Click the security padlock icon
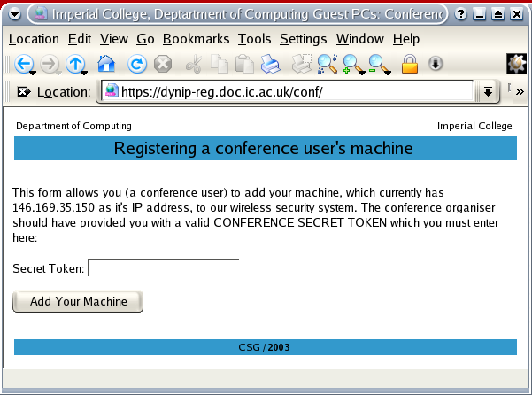Viewport: 532px width, 395px height. coord(409,64)
